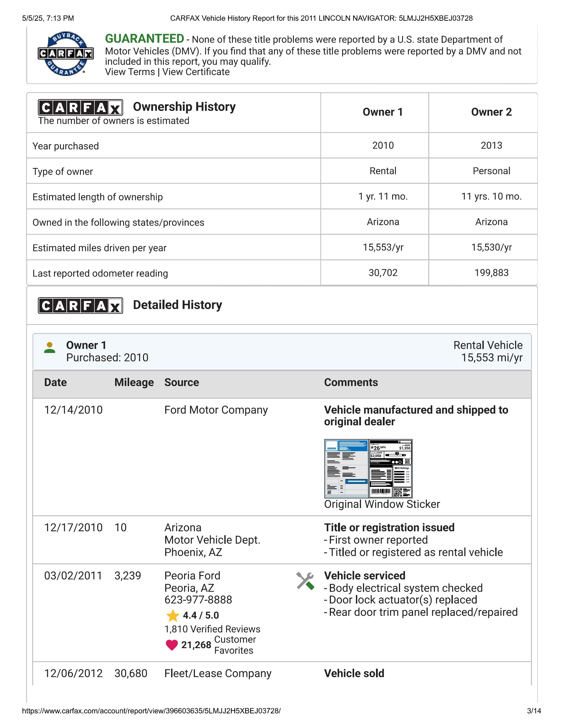Click the Mileage column header
Viewport: 563px width, 728px height.
click(x=134, y=382)
